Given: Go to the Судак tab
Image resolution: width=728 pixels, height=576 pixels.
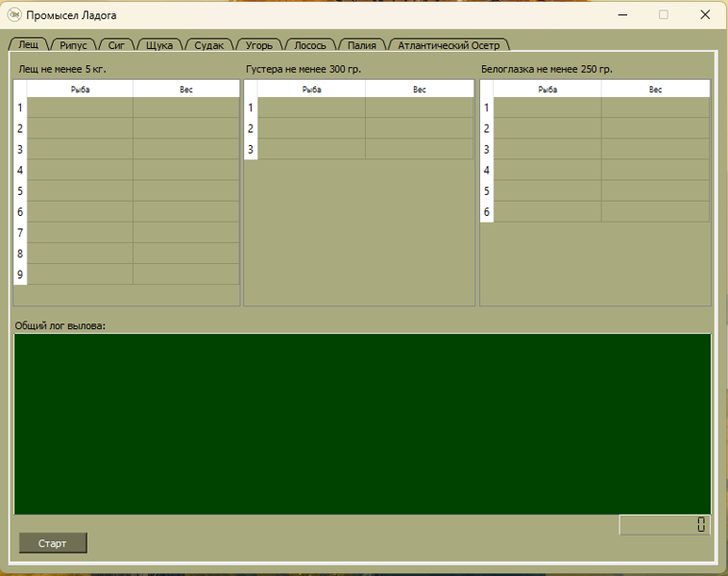Looking at the screenshot, I should coord(208,45).
